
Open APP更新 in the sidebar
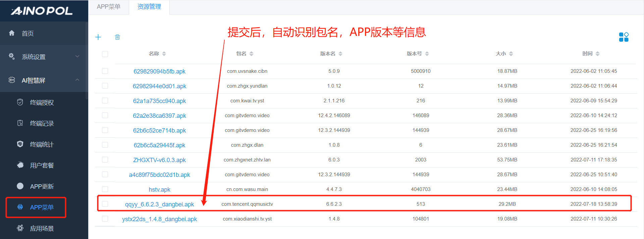tap(42, 186)
